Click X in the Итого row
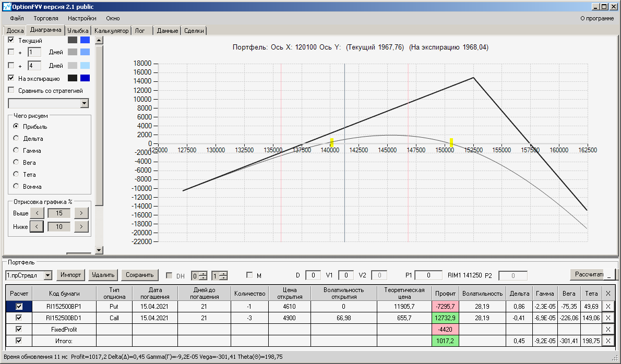The height and width of the screenshot is (364, 621). click(608, 341)
